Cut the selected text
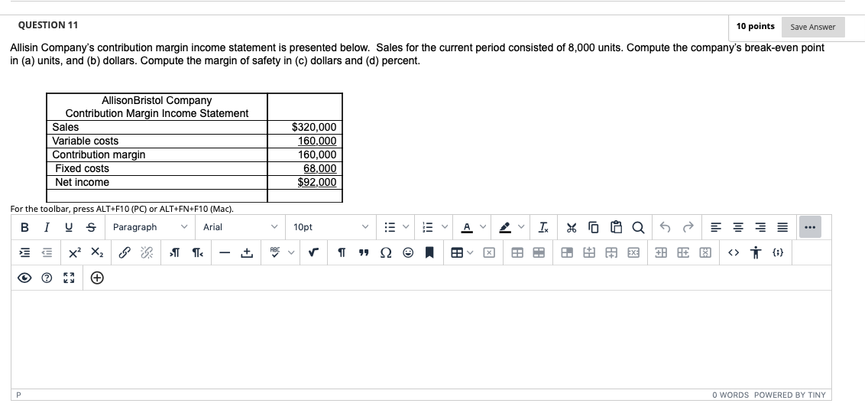Image resolution: width=868 pixels, height=413 pixels. (x=572, y=227)
